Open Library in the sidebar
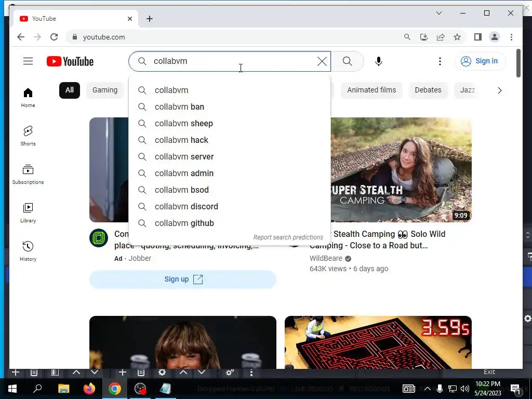Viewport: 532px width, 399px height. point(28,212)
